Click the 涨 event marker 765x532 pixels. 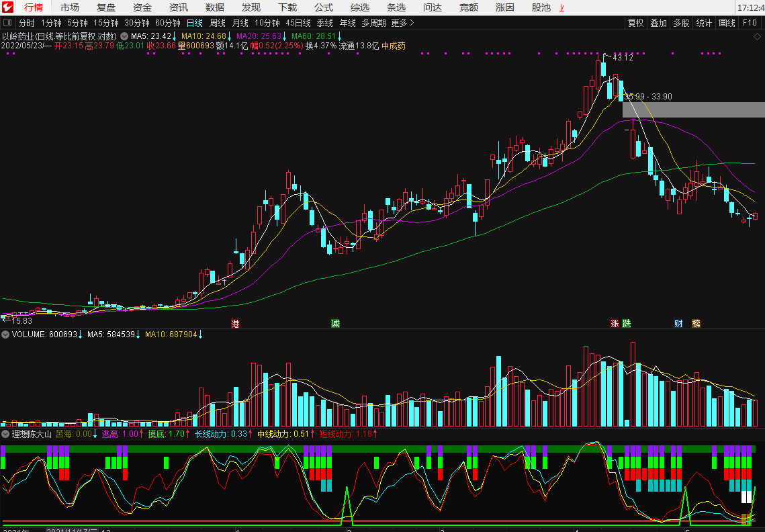click(x=615, y=324)
